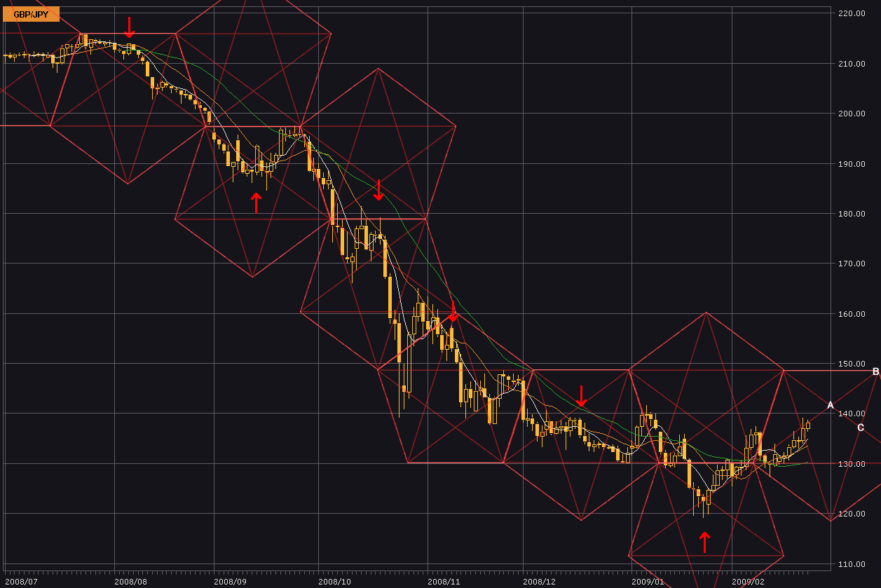Select the 160.00 price axis label

coord(851,314)
